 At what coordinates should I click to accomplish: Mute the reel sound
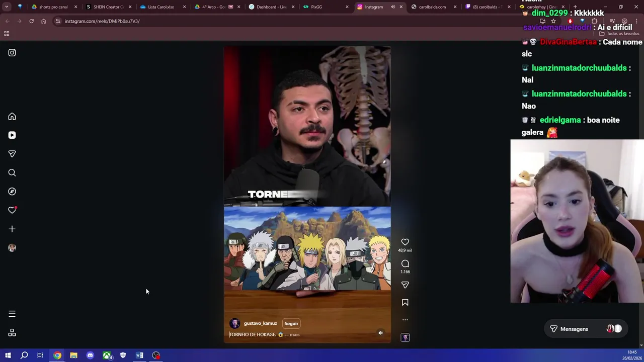(380, 333)
